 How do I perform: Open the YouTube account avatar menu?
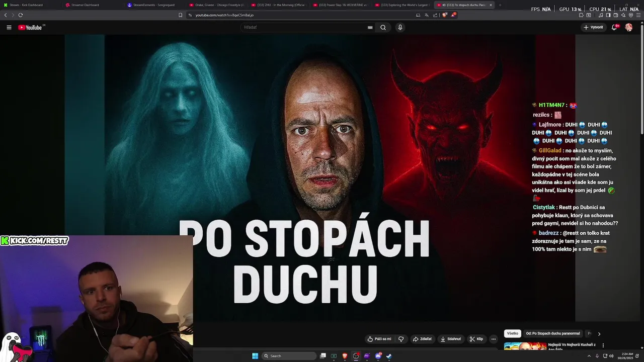tap(628, 27)
